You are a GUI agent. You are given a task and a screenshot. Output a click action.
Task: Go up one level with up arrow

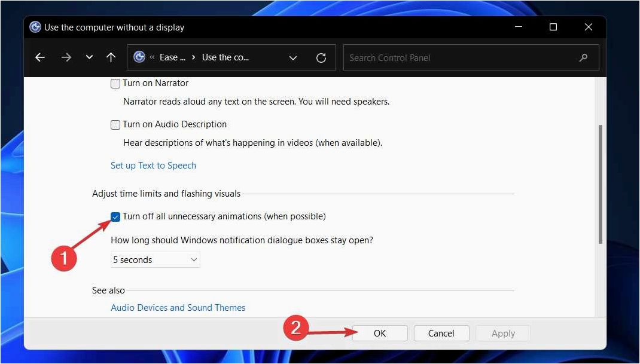pos(111,57)
